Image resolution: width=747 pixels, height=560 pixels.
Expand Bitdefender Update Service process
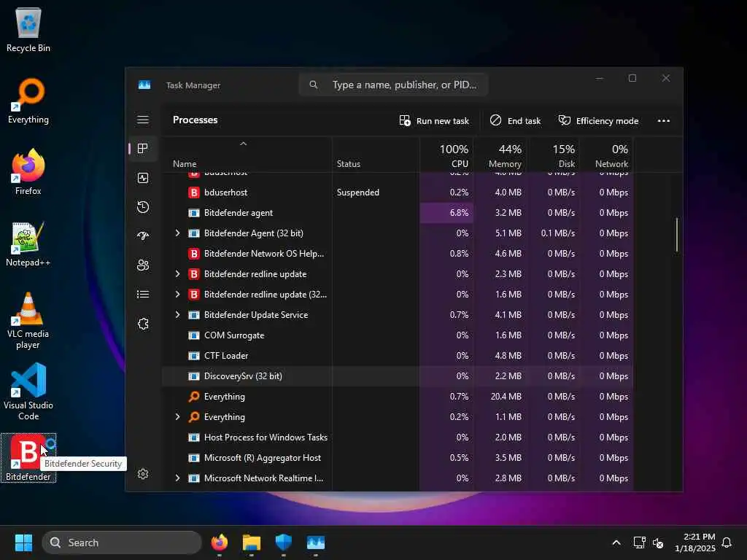click(178, 315)
